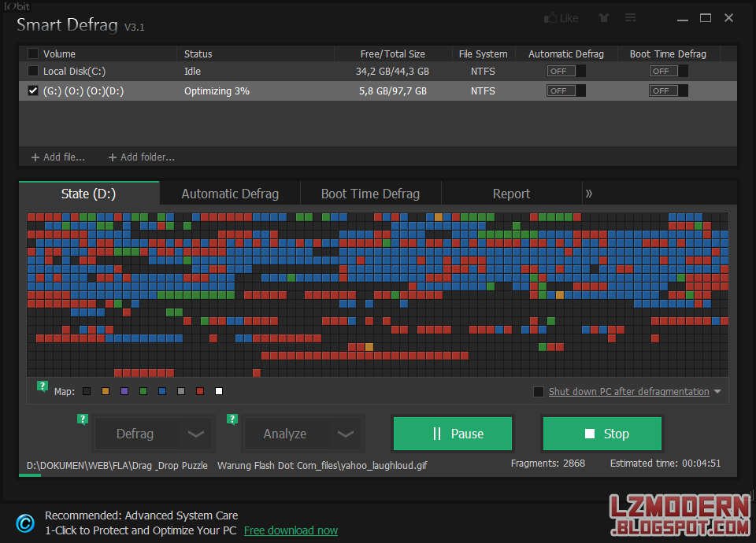The height and width of the screenshot is (543, 756).
Task: Expand the Analyze button dropdown arrow
Action: click(x=345, y=434)
